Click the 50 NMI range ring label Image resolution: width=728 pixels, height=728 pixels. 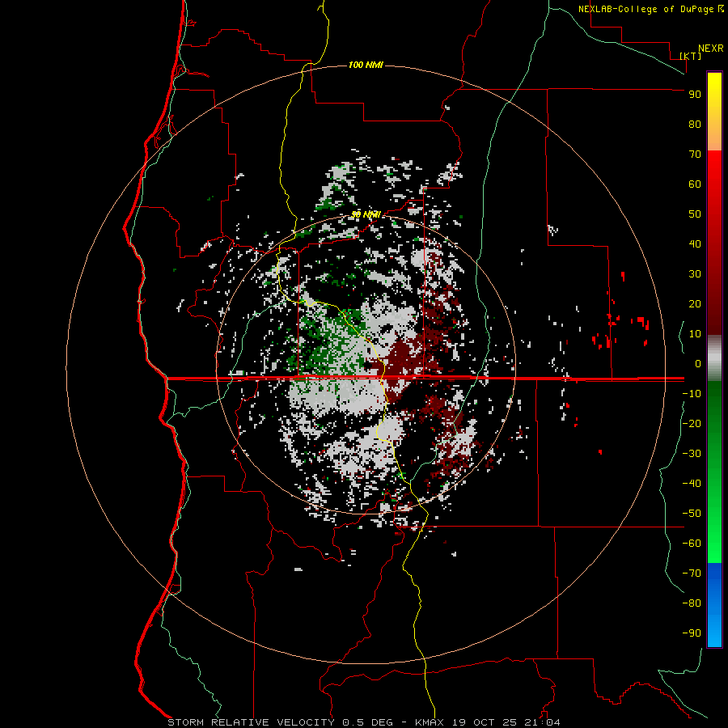(x=366, y=214)
